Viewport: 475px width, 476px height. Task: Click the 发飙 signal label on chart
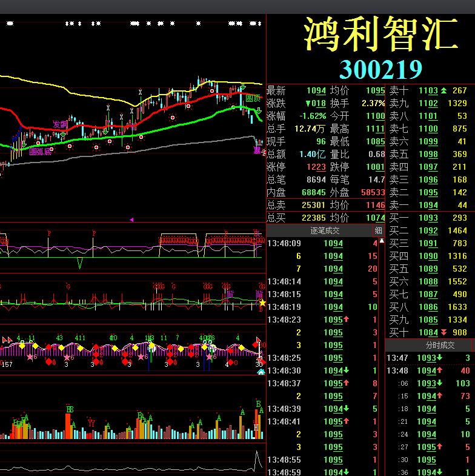pos(60,124)
